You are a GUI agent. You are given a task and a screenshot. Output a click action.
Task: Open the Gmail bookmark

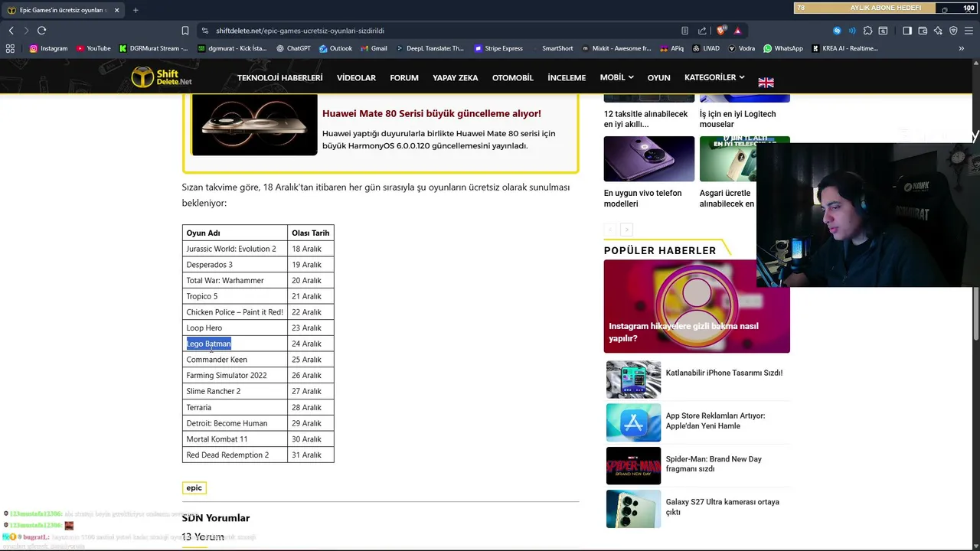coord(374,48)
